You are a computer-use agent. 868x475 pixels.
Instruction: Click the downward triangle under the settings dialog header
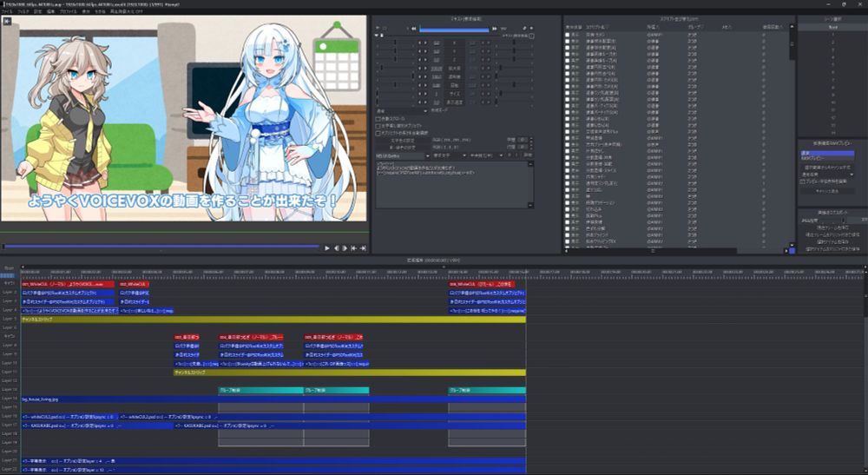pos(377,35)
